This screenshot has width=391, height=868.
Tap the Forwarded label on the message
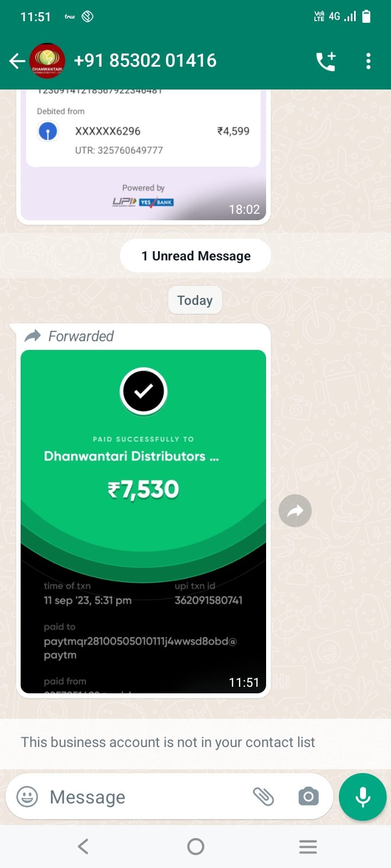(81, 336)
